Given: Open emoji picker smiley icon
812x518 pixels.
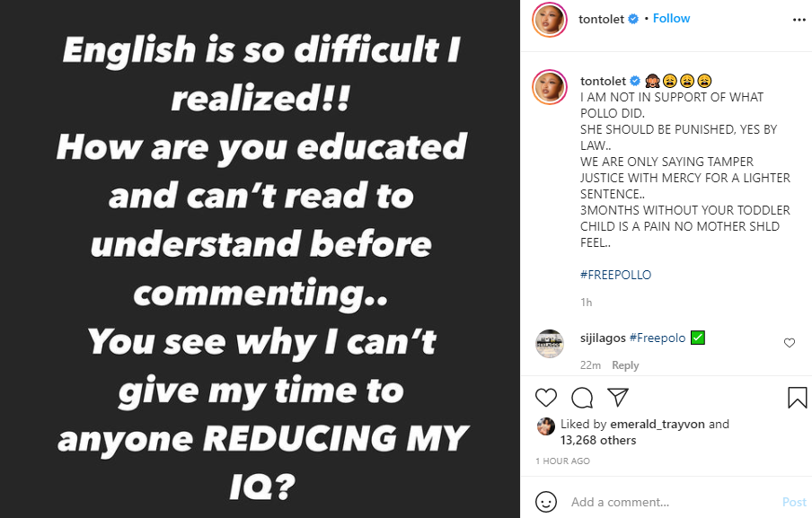Looking at the screenshot, I should (546, 502).
